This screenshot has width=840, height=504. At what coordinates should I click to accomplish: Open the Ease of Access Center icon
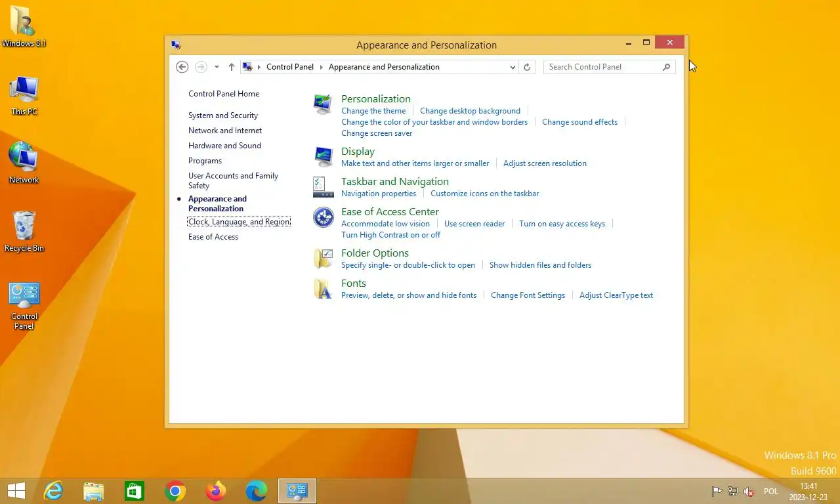pyautogui.click(x=323, y=217)
